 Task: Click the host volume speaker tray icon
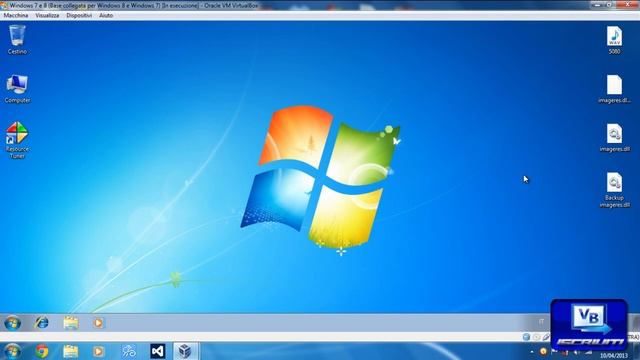[576, 352]
